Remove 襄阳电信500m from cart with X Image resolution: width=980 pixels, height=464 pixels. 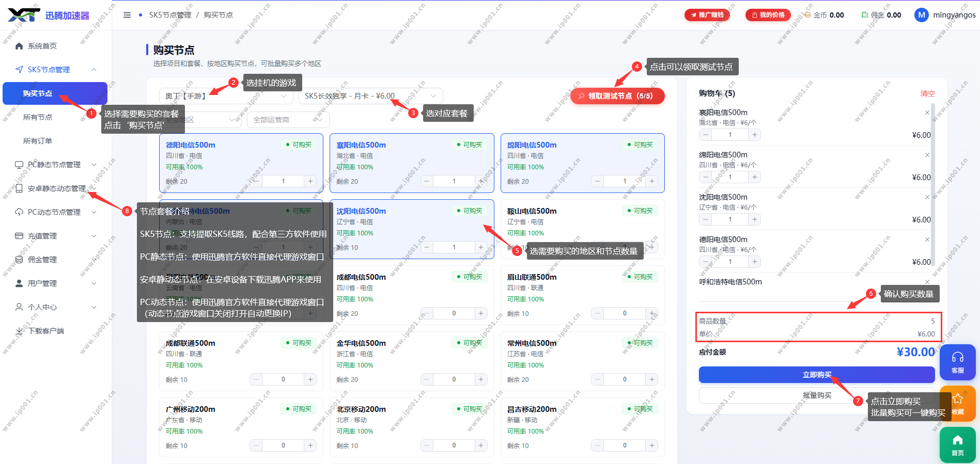(927, 113)
